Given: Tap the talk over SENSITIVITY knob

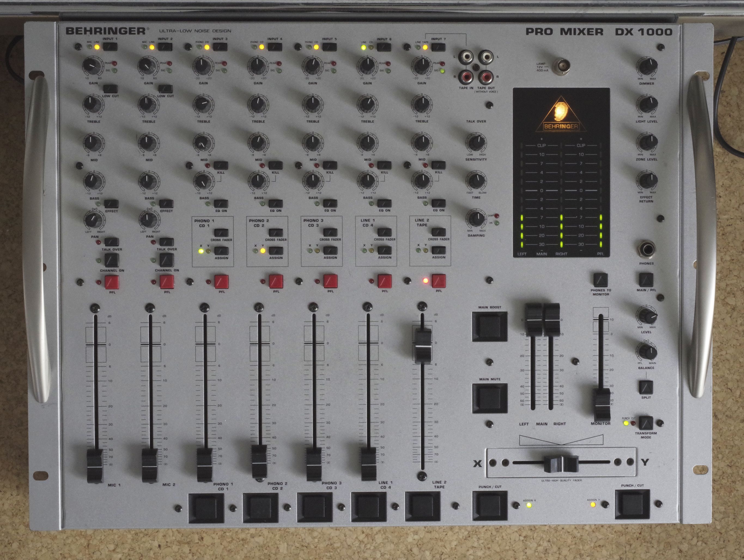Looking at the screenshot, I should click(476, 142).
